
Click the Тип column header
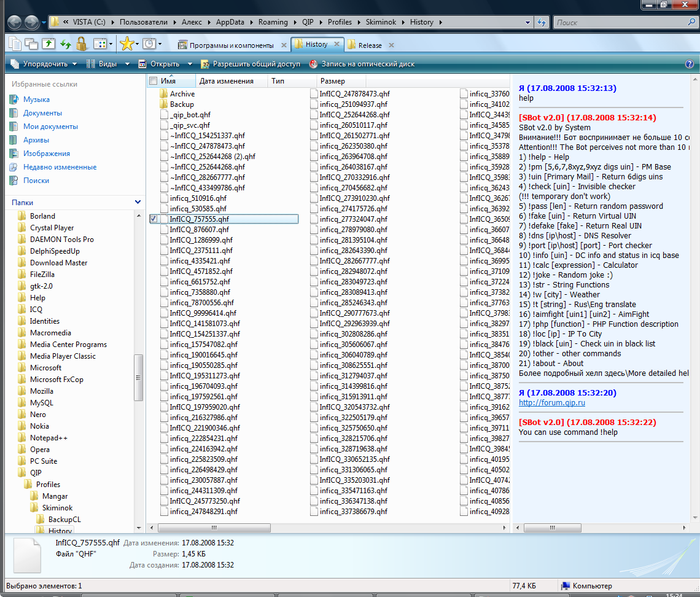[292, 81]
